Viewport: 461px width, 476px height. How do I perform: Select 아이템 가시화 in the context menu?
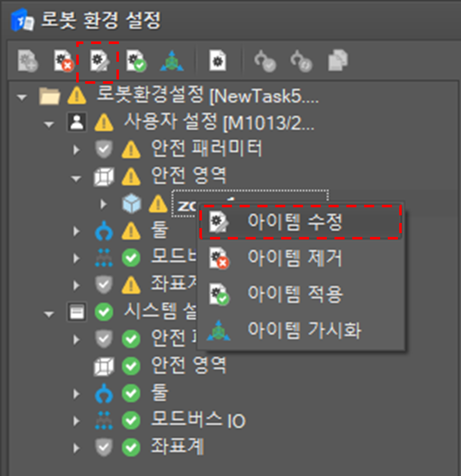[304, 330]
